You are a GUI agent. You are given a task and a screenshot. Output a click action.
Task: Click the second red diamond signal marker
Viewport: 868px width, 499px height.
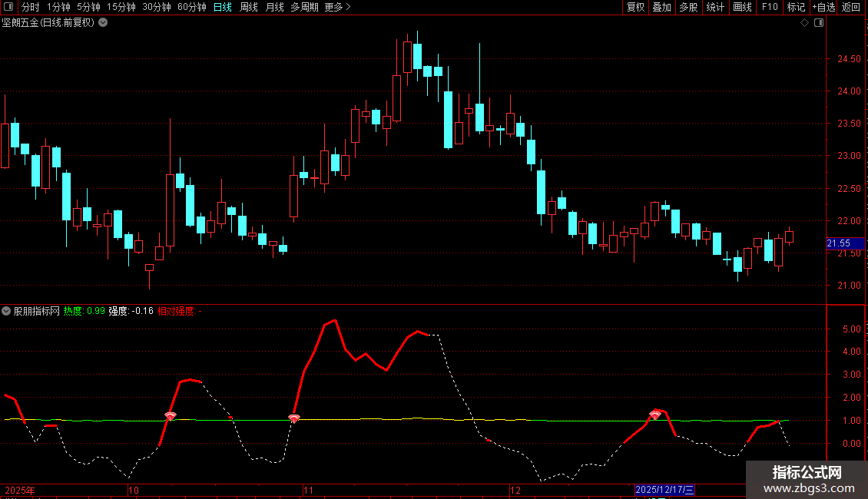click(x=294, y=419)
